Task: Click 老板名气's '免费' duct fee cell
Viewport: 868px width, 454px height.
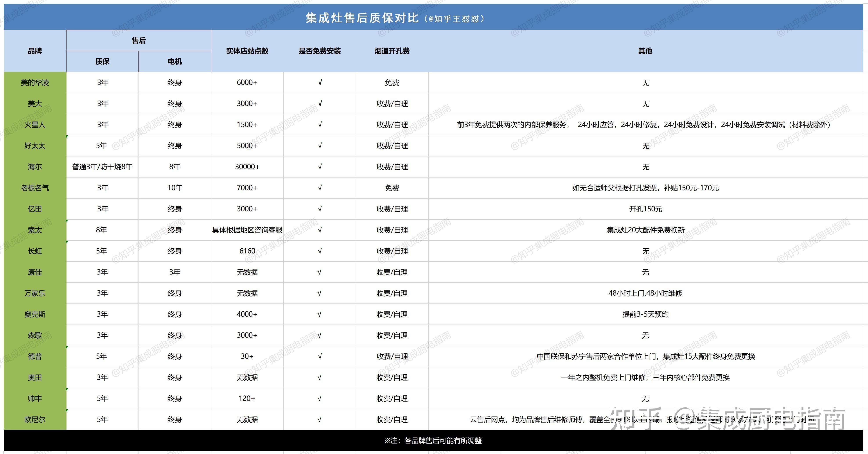Action: click(x=392, y=188)
